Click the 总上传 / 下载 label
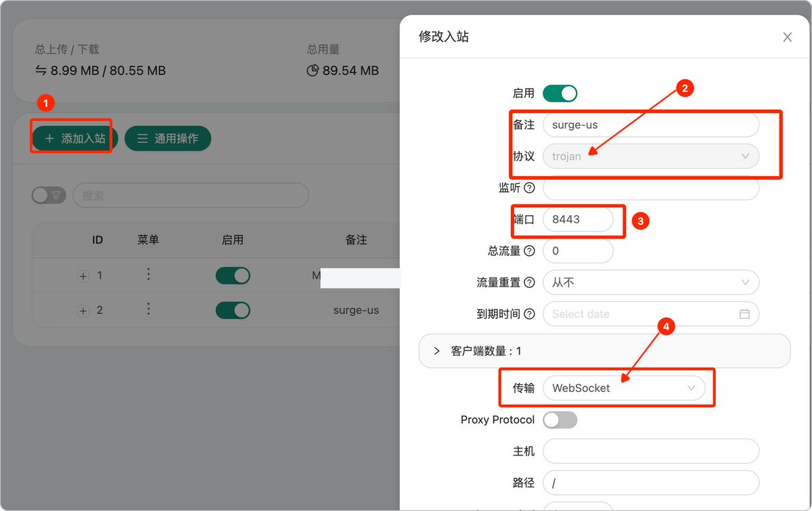This screenshot has height=511, width=812. (x=67, y=49)
